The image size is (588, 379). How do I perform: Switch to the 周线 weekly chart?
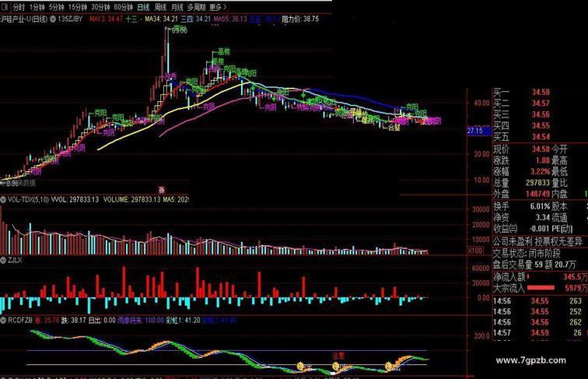[160, 7]
